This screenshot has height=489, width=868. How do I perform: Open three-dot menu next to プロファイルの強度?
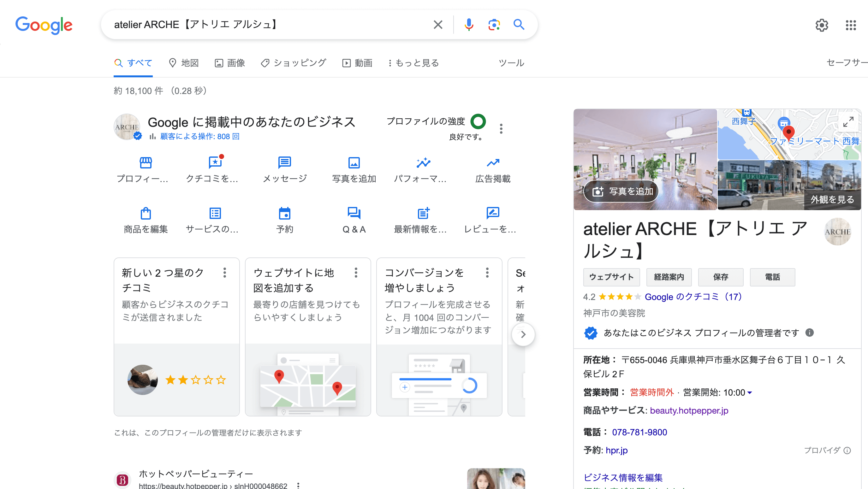point(501,128)
